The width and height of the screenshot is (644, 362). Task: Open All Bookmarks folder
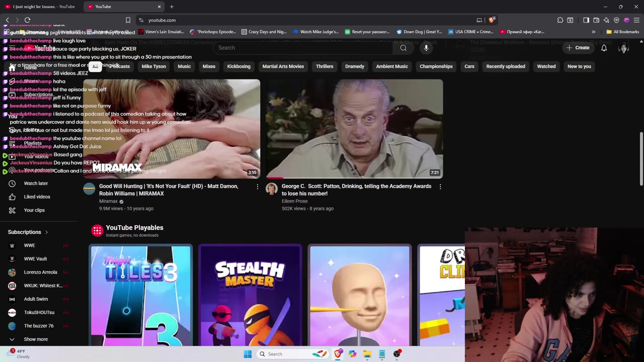[623, 32]
